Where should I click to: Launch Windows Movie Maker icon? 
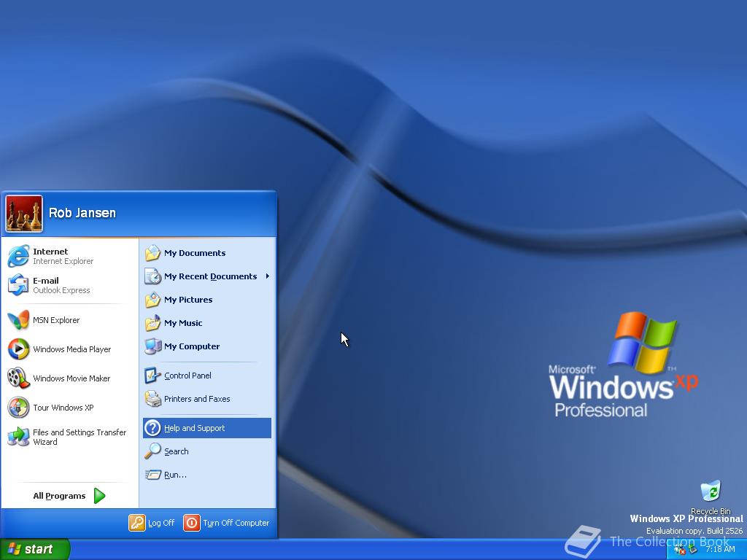pyautogui.click(x=18, y=378)
